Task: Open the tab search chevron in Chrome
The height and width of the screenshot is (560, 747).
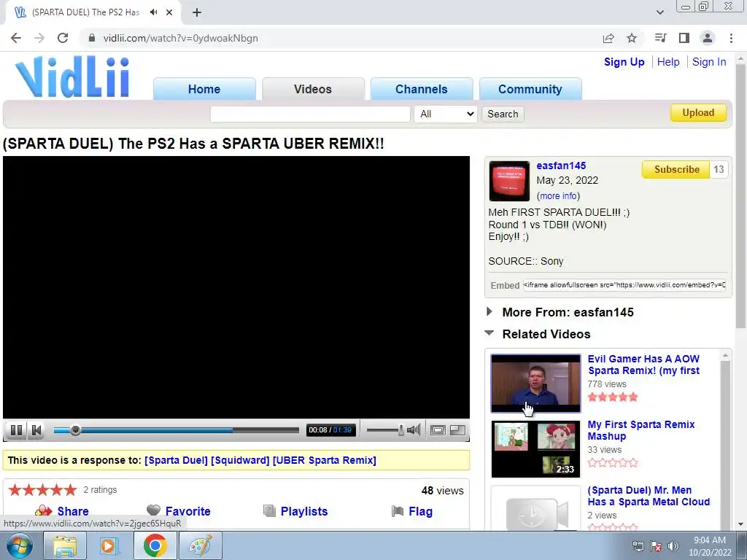Action: tap(659, 12)
